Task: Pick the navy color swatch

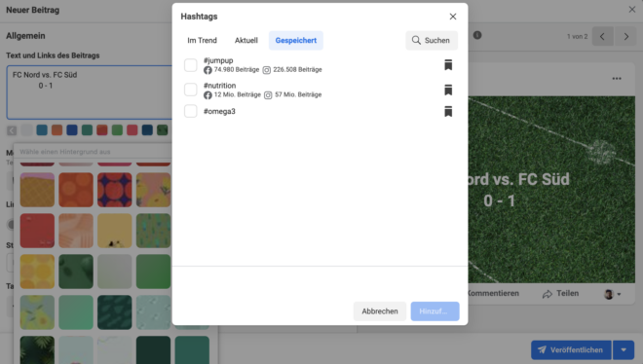Action: point(147,130)
